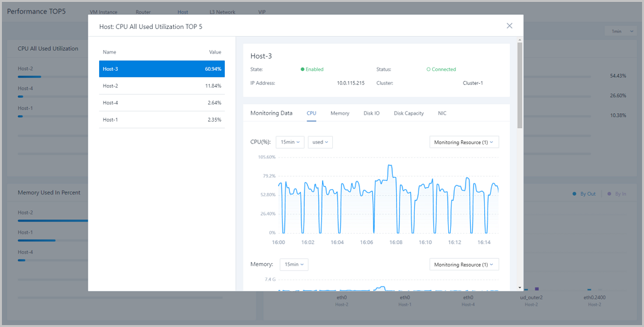Viewport: 644px width, 327px height.
Task: Select Host-1 row with 2.35% value
Action: pos(162,119)
